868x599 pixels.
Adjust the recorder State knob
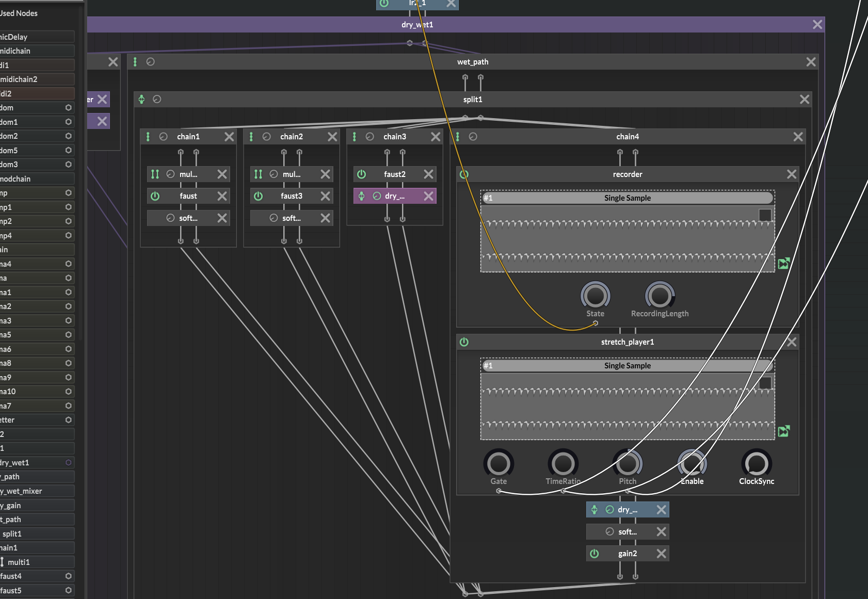(x=595, y=296)
